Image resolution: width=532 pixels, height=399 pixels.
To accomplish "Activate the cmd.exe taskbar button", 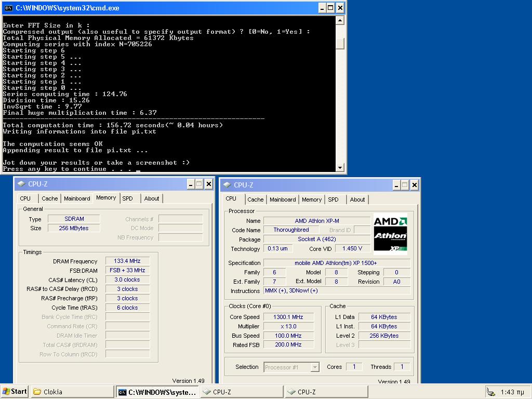I will point(157,392).
